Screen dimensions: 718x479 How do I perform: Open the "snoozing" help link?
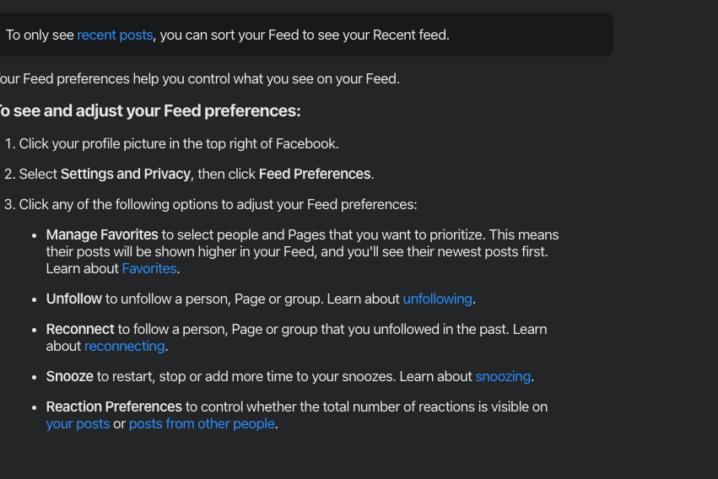pos(503,376)
